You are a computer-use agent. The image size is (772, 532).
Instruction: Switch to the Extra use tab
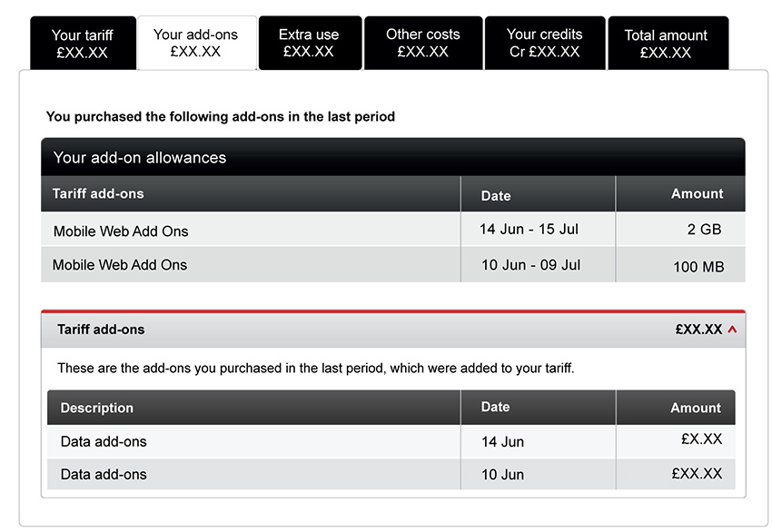(x=311, y=44)
